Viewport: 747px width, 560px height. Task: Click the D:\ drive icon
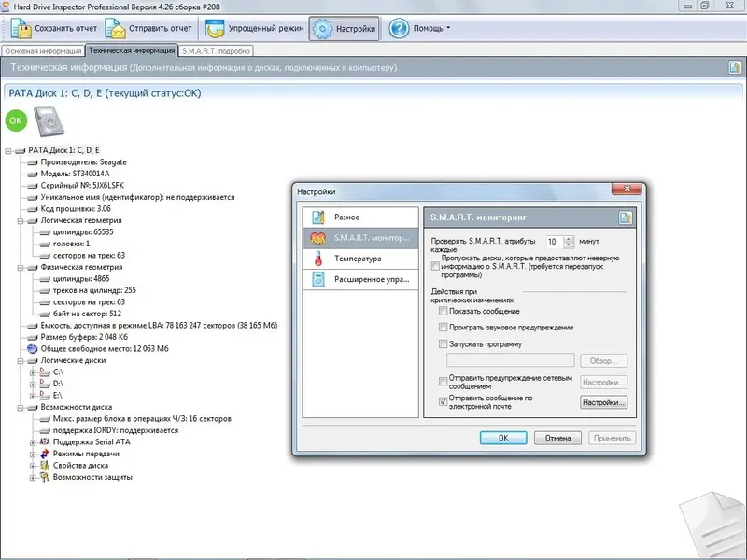(45, 384)
